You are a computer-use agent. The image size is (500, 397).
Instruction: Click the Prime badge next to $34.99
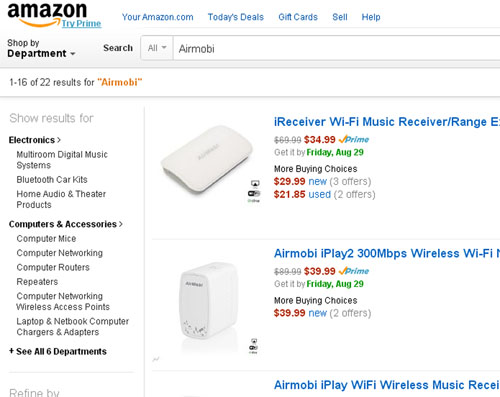354,139
